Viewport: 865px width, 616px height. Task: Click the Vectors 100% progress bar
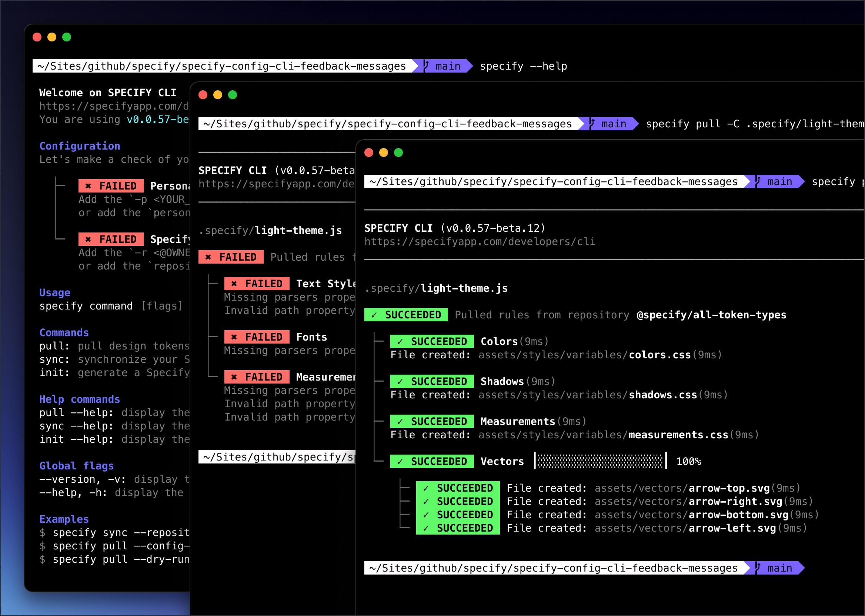click(x=600, y=461)
